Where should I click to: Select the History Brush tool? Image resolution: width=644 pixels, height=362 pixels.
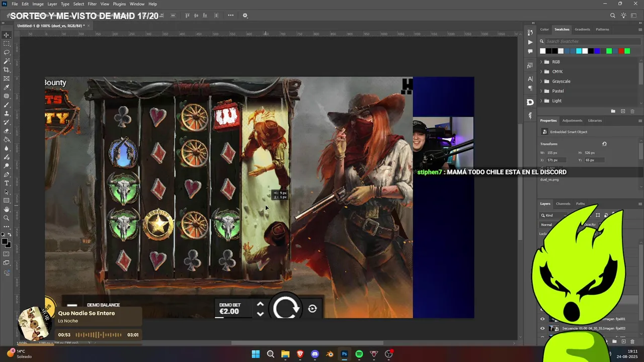tap(7, 122)
